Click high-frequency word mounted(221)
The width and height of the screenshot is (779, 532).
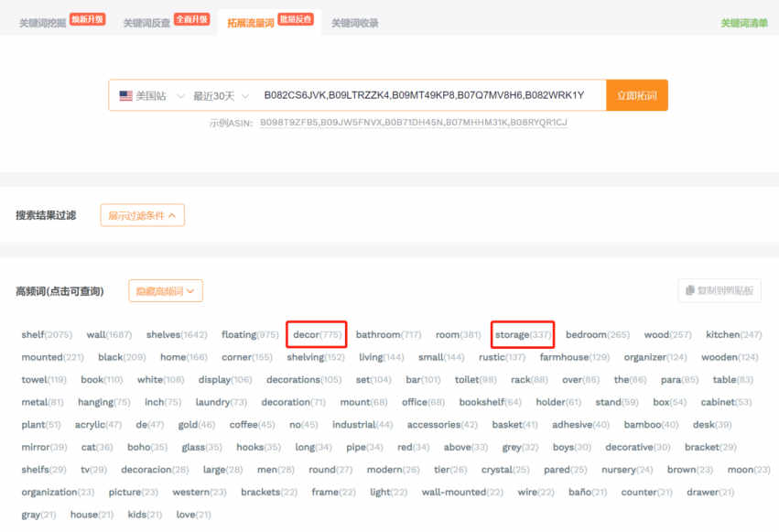click(x=52, y=357)
